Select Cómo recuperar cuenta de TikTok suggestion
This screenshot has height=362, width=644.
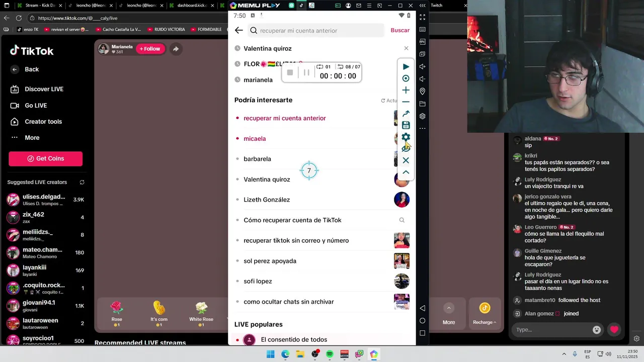[292, 220]
